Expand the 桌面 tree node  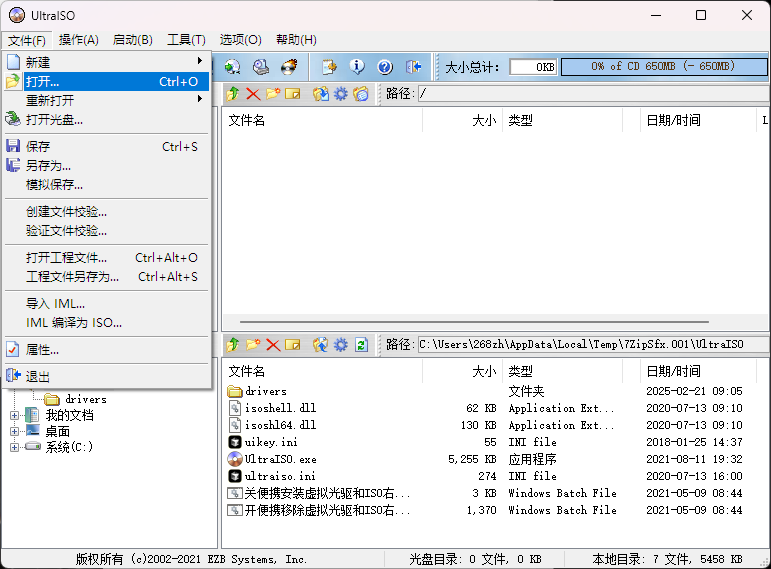pyautogui.click(x=15, y=431)
